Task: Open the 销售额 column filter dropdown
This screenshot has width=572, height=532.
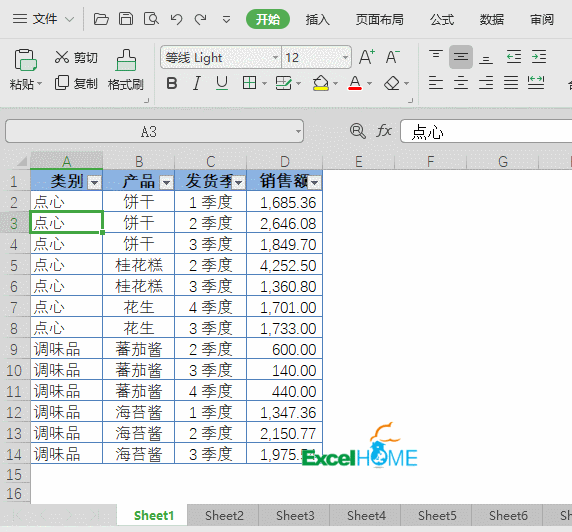Action: click(314, 182)
